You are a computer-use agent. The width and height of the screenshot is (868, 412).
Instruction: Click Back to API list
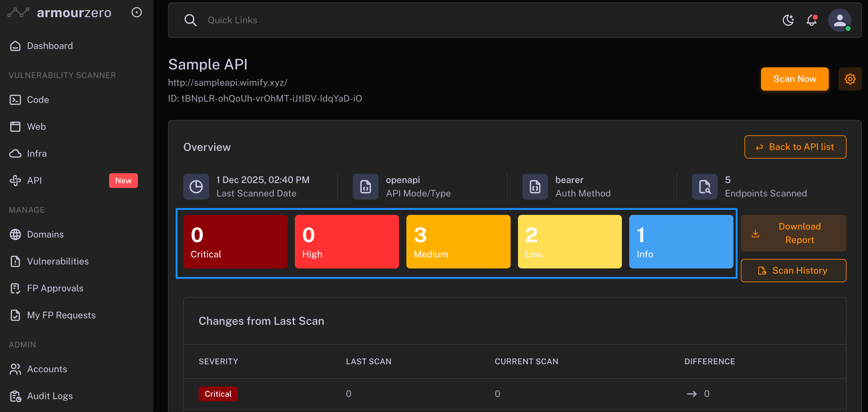pyautogui.click(x=795, y=147)
